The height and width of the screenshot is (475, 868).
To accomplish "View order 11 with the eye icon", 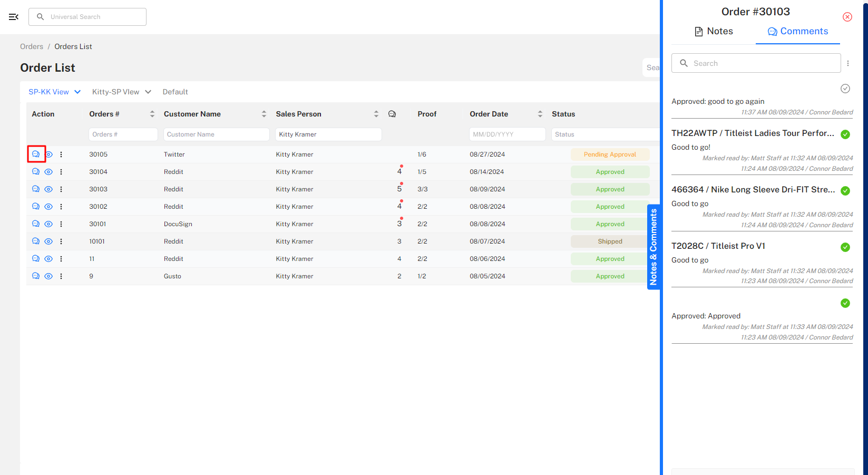I will [48, 259].
